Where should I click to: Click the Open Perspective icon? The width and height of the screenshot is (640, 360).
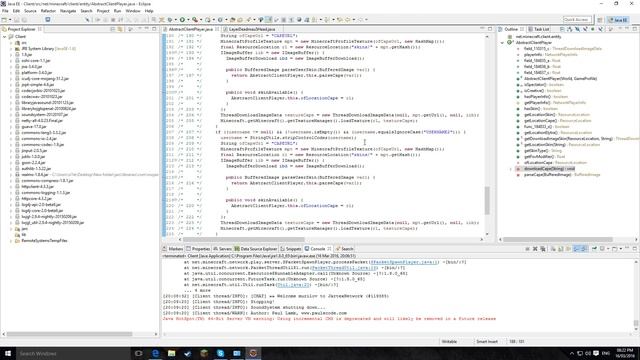(600, 20)
